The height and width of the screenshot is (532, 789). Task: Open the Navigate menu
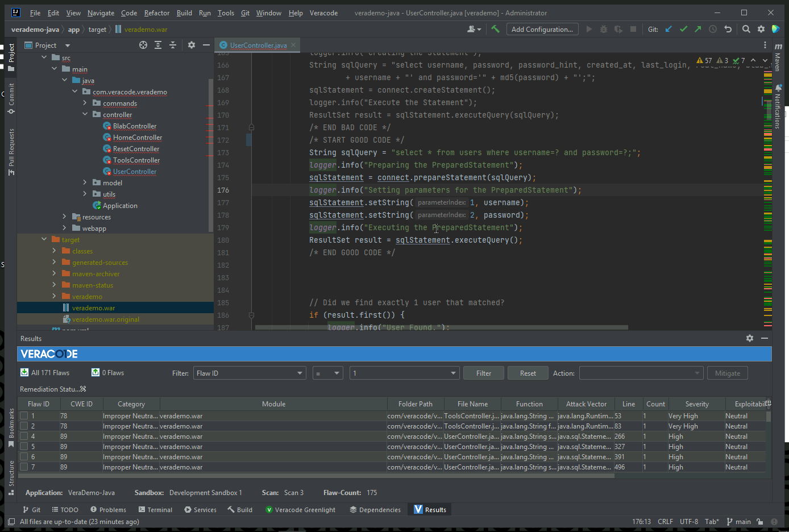[101, 13]
